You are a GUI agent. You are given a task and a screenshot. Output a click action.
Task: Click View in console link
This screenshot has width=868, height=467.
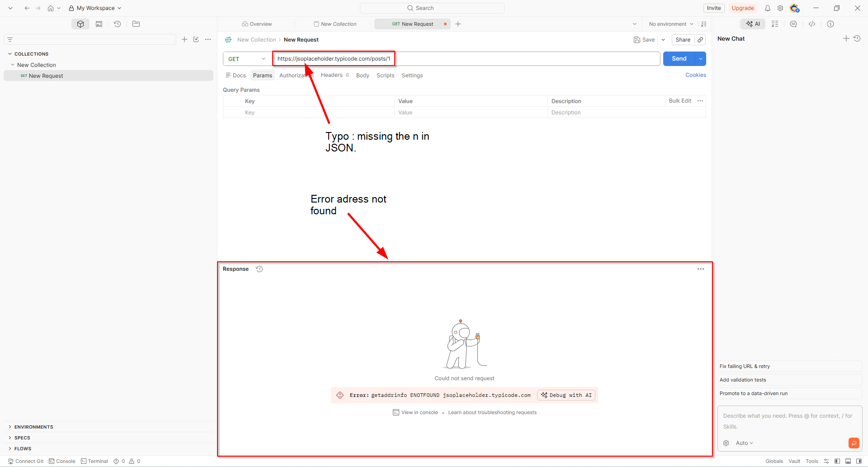(415, 412)
